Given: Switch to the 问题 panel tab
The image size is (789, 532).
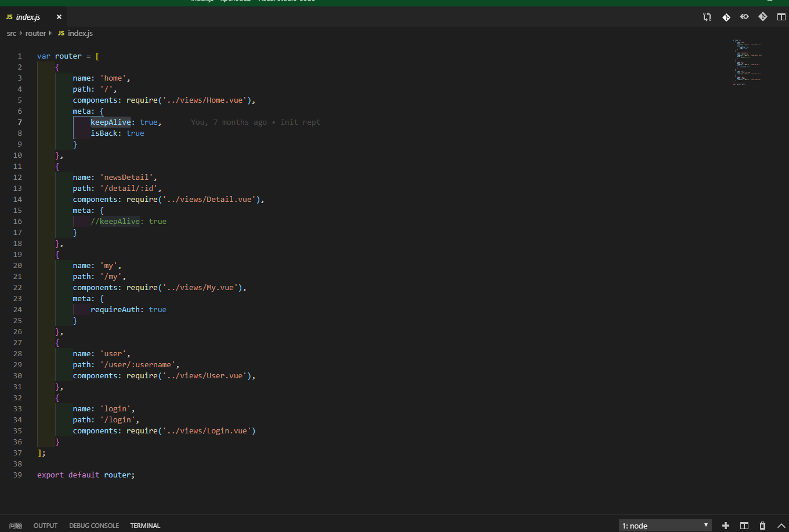Looking at the screenshot, I should click(16, 526).
